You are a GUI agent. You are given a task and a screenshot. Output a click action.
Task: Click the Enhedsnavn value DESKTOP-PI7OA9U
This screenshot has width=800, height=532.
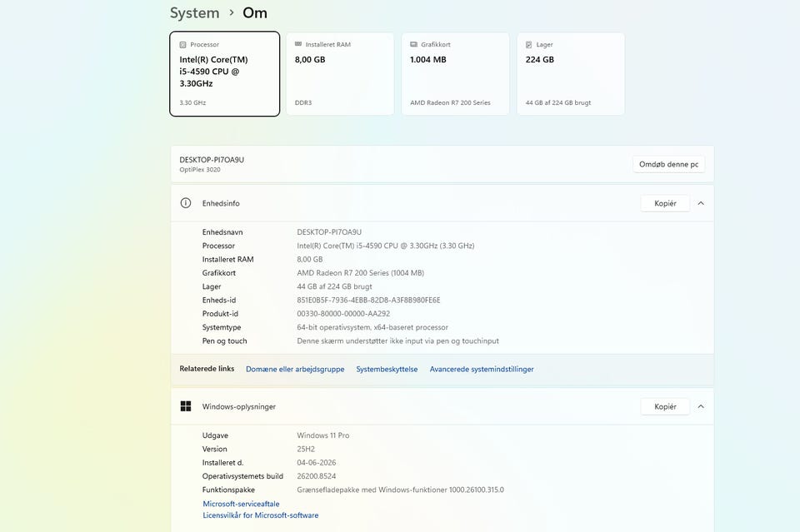[x=329, y=231]
